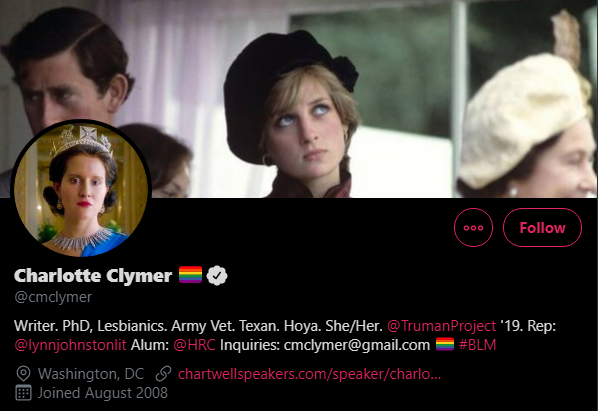Click the #BLM hashtag
Viewport: 598px width, 411px height.
point(477,345)
